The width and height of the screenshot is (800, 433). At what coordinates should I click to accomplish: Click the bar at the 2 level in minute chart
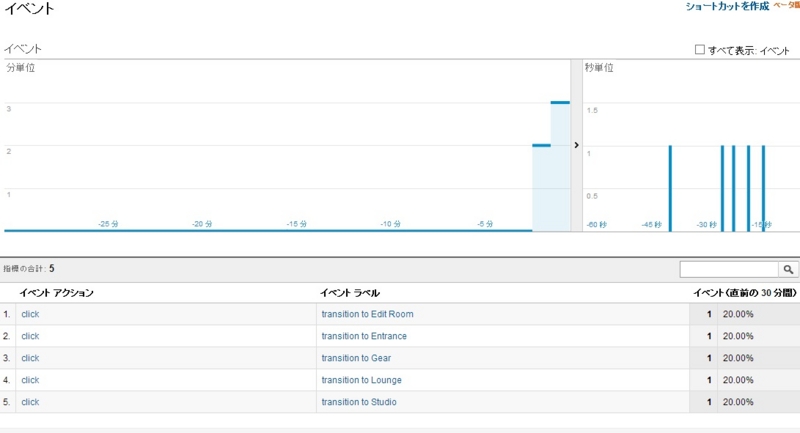(x=541, y=188)
